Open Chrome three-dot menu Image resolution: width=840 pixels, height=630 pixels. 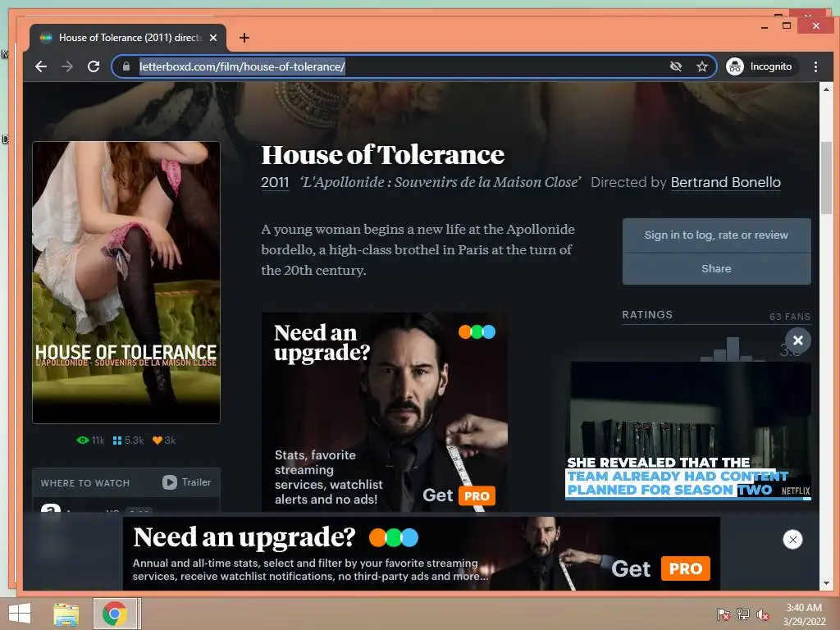coord(815,66)
